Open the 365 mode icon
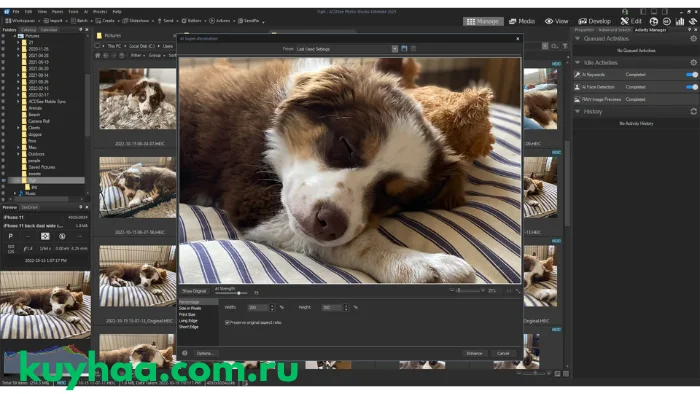This screenshot has width=700, height=394. (x=667, y=21)
